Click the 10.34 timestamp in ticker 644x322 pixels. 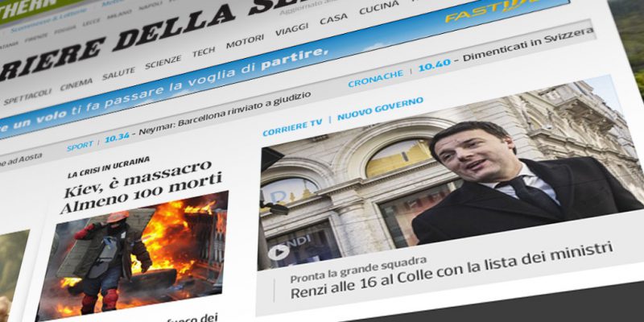click(x=117, y=138)
